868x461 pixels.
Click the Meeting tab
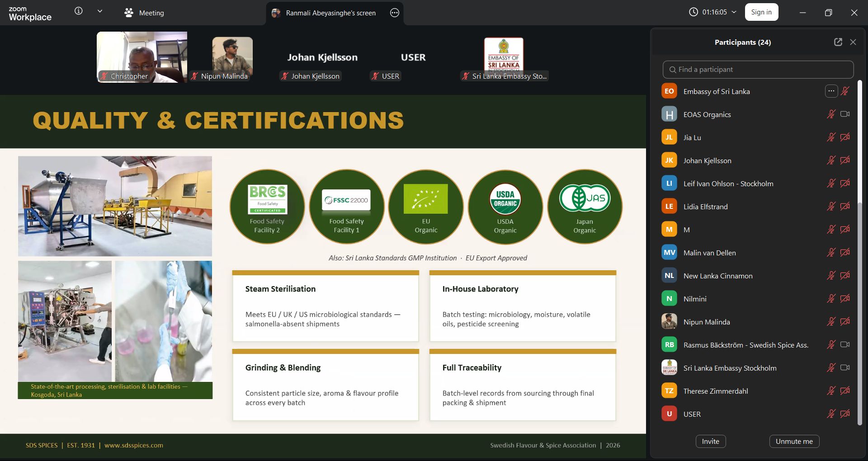tap(144, 13)
